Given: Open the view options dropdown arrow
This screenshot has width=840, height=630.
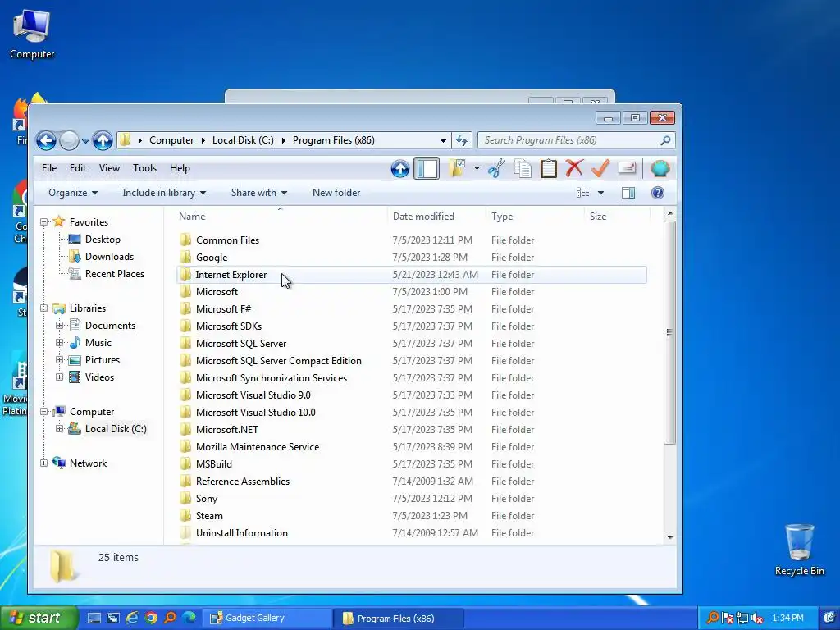Looking at the screenshot, I should pos(600,193).
